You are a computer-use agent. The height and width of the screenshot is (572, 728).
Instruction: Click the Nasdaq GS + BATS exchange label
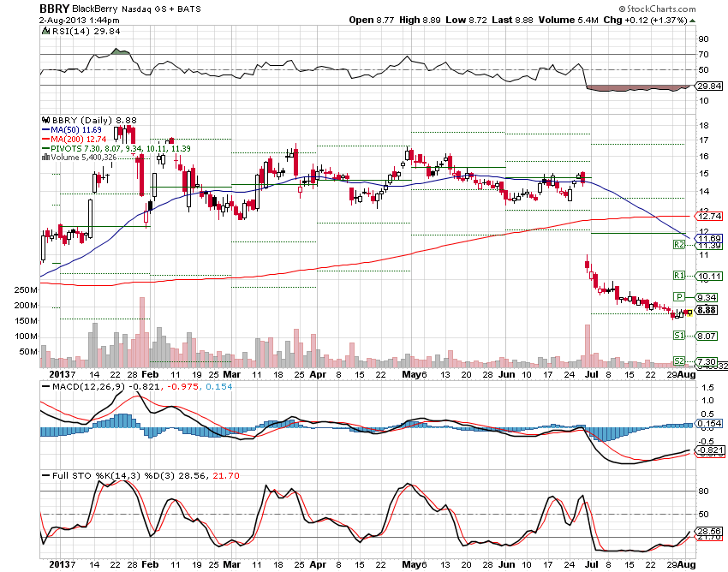(161, 9)
